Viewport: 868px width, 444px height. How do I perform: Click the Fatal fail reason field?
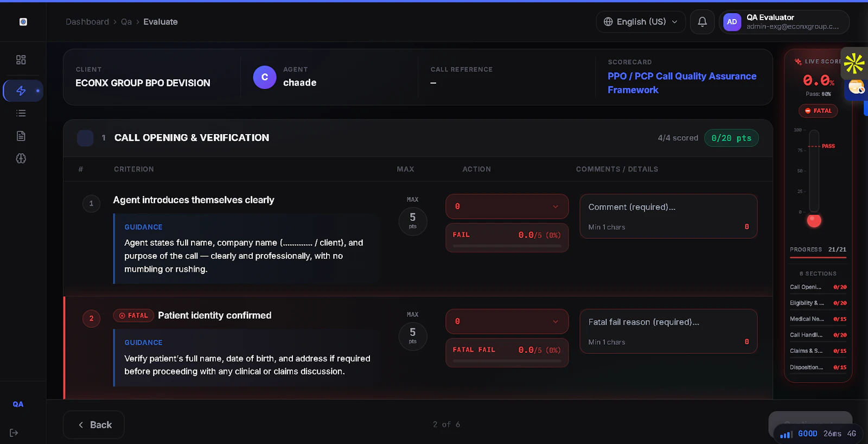pos(668,331)
